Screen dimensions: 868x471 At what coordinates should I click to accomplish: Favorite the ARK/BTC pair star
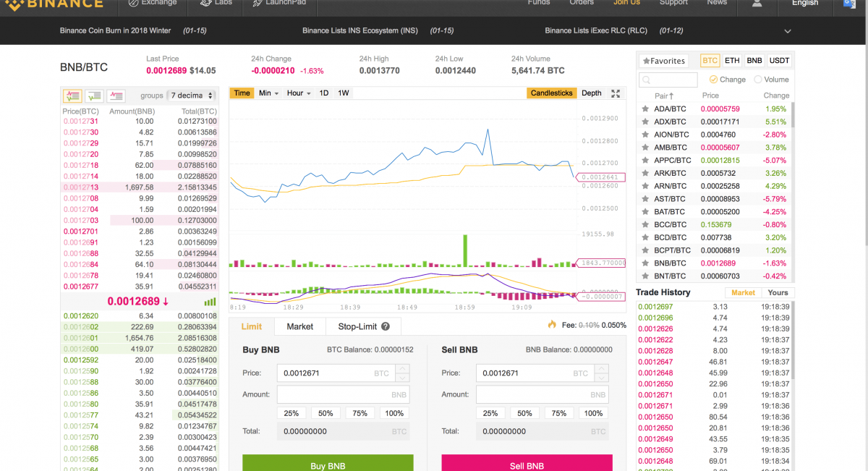(x=645, y=173)
